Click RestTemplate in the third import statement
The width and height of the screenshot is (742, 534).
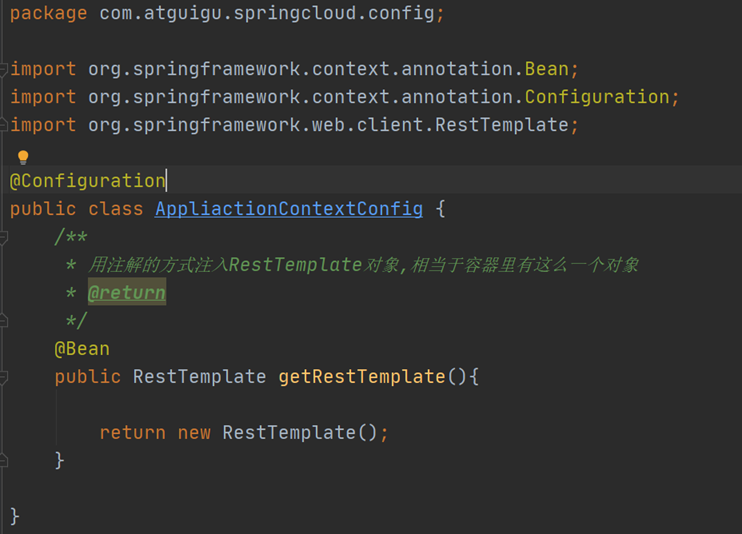coord(502,125)
